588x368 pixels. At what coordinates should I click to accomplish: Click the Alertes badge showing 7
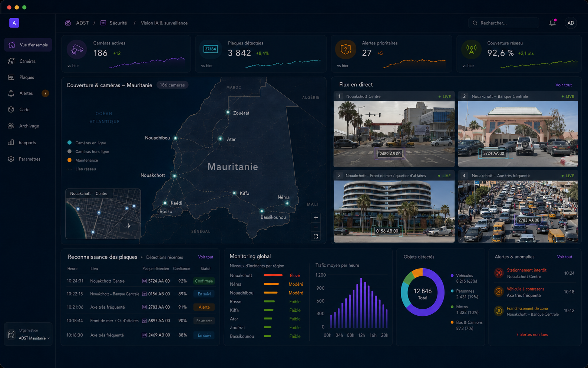(x=45, y=93)
